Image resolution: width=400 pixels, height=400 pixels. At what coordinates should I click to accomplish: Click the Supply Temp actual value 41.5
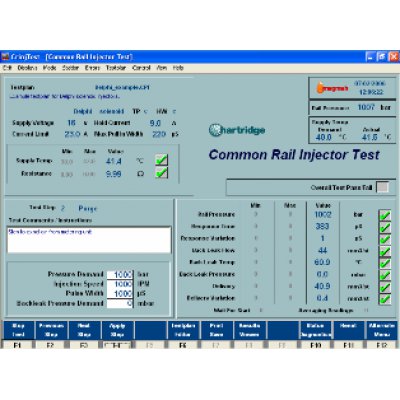coord(370,137)
